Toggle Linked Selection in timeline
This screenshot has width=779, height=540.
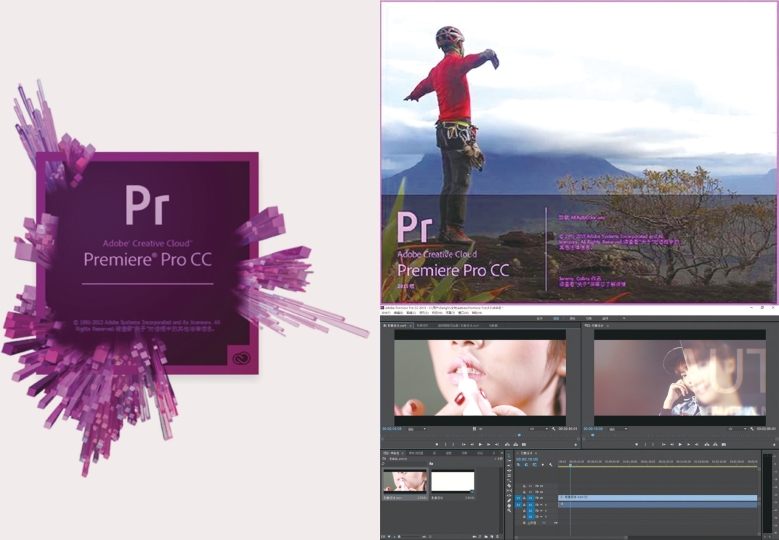(535, 464)
